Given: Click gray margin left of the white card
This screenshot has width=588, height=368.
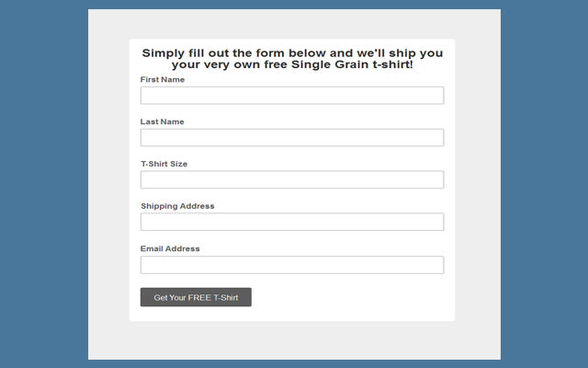Looking at the screenshot, I should (x=108, y=180).
